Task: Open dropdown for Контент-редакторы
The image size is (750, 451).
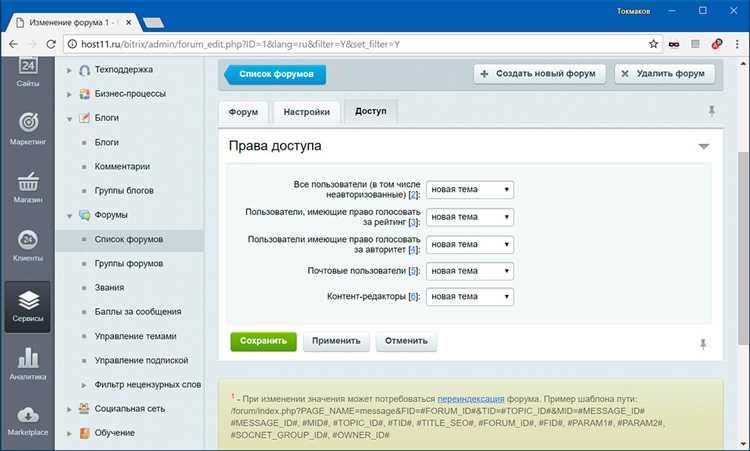Action: pyautogui.click(x=470, y=297)
